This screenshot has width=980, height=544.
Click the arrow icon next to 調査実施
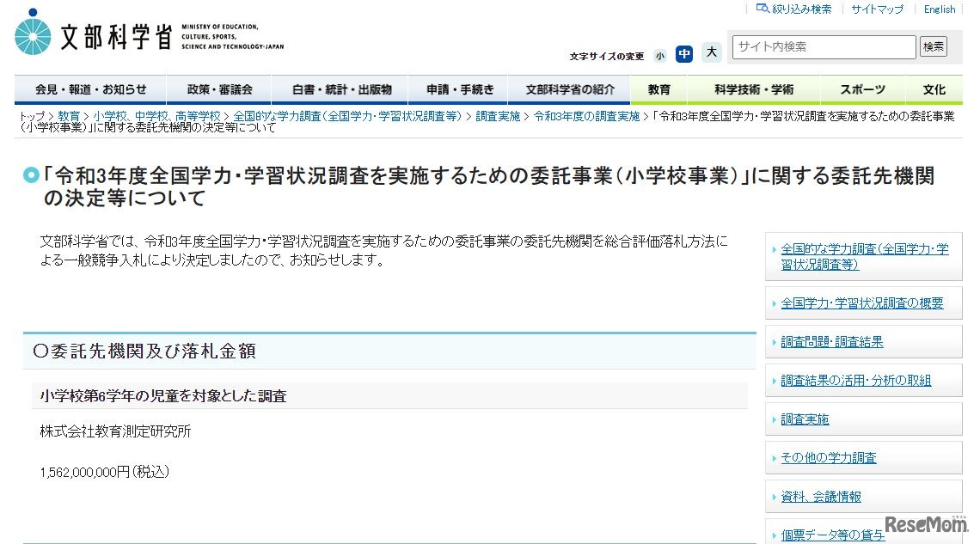pyautogui.click(x=775, y=419)
